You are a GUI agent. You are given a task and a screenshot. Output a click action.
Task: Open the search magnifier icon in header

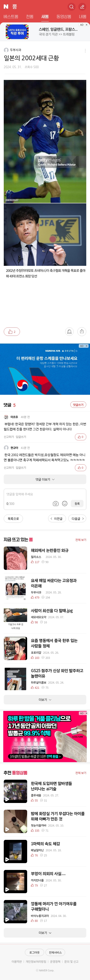coord(71,7)
